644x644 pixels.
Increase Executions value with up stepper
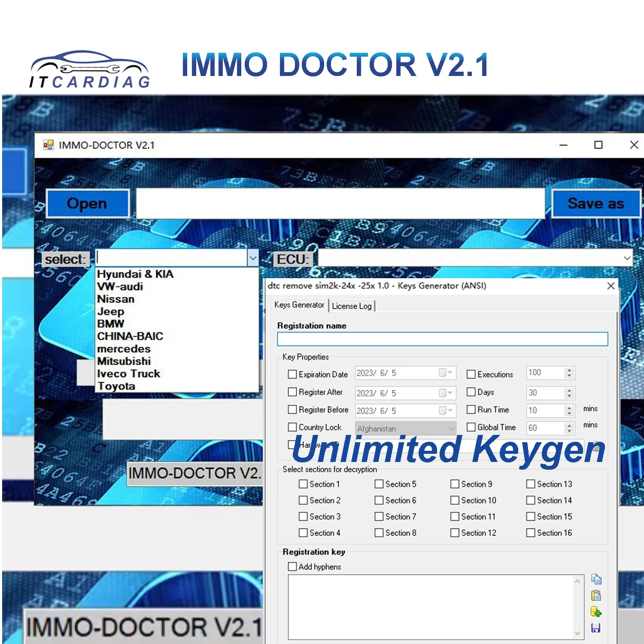pos(569,370)
